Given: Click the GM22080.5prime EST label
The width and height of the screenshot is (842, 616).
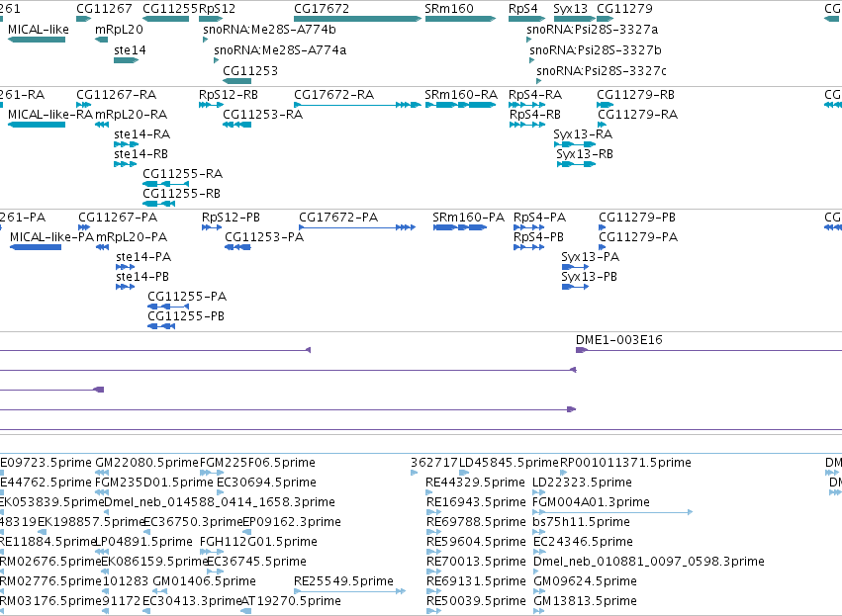Looking at the screenshot, I should point(147,462).
